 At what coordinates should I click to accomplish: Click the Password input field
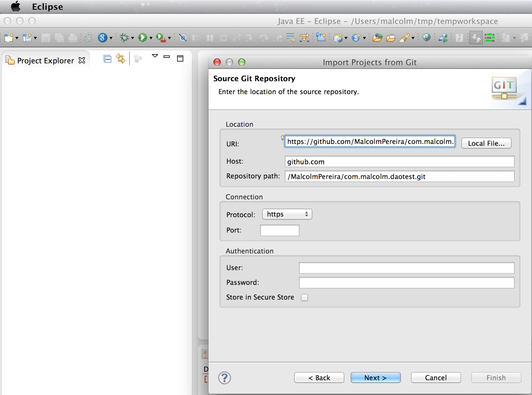coord(407,283)
